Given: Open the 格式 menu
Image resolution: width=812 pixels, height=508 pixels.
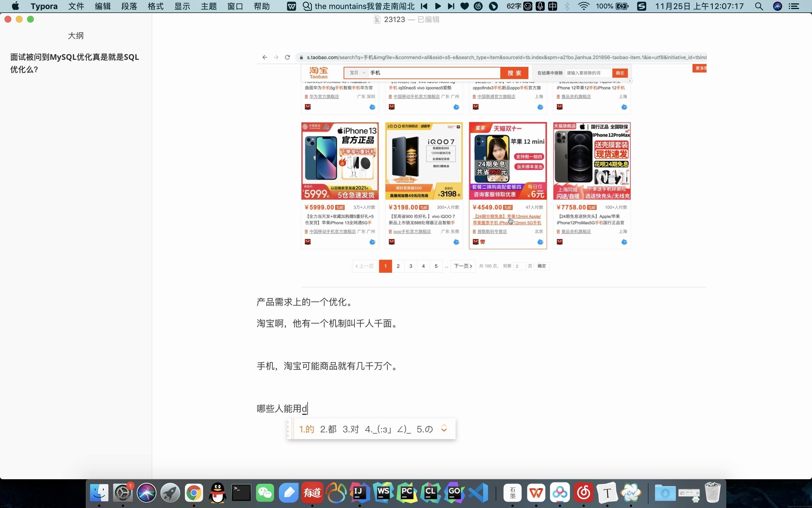Looking at the screenshot, I should [156, 6].
